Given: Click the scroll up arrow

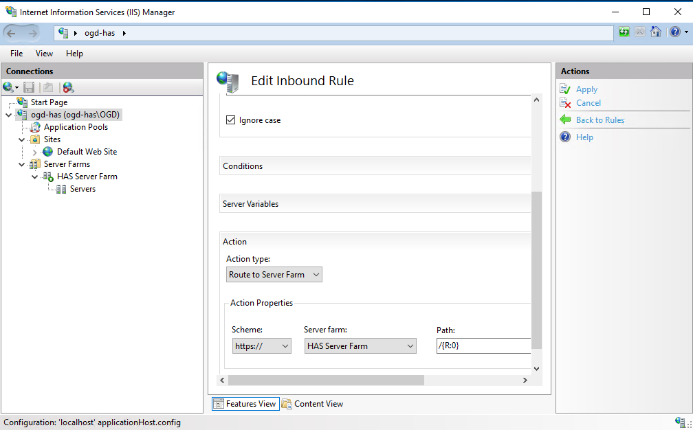Looking at the screenshot, I should pyautogui.click(x=536, y=100).
